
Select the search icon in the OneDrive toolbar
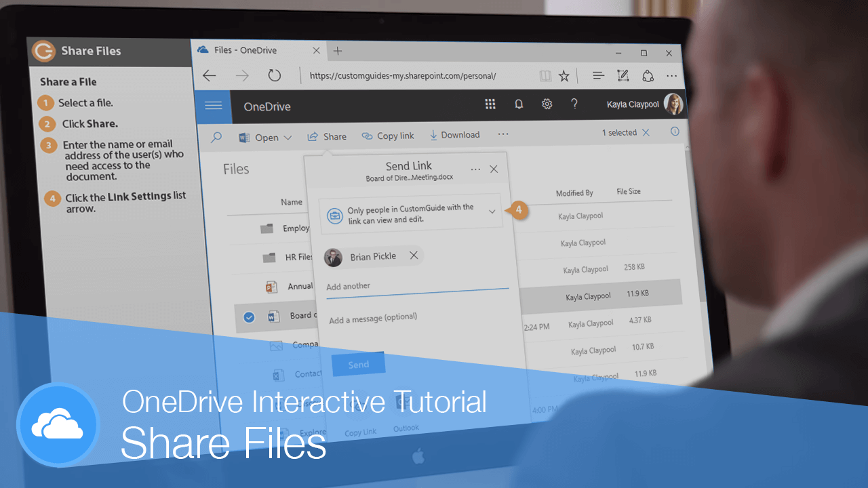pos(217,136)
